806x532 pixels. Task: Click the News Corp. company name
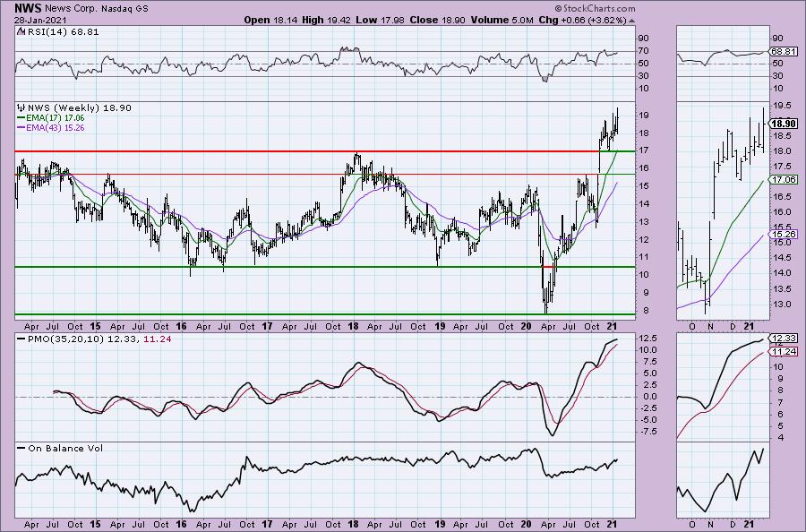tap(69, 9)
